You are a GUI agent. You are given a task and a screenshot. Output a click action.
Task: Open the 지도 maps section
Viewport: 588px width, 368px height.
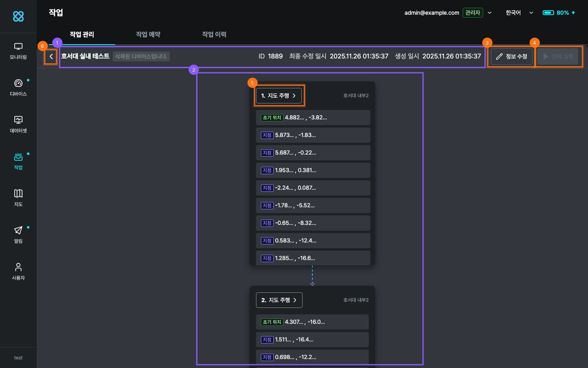point(18,198)
